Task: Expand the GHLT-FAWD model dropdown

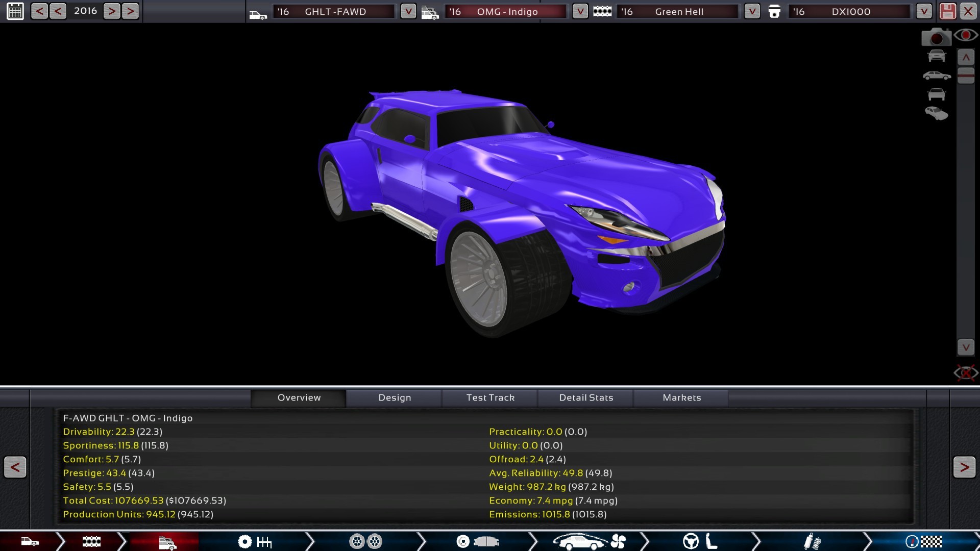Action: click(x=408, y=11)
